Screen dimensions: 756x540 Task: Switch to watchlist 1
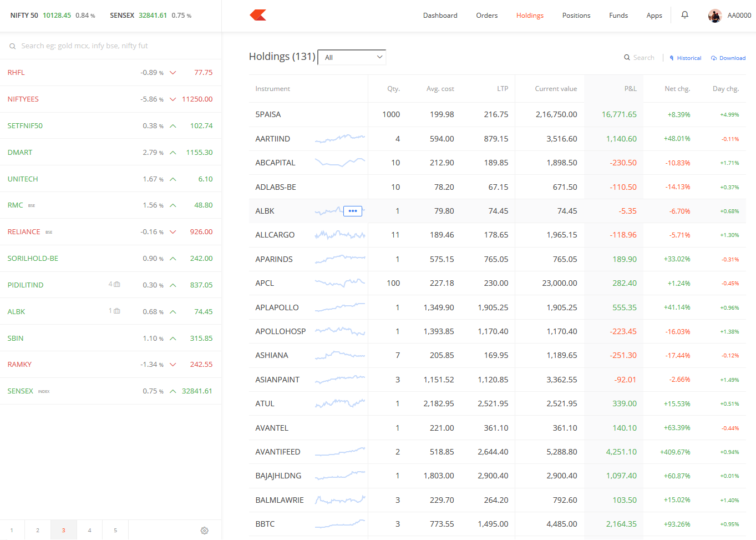[12, 530]
